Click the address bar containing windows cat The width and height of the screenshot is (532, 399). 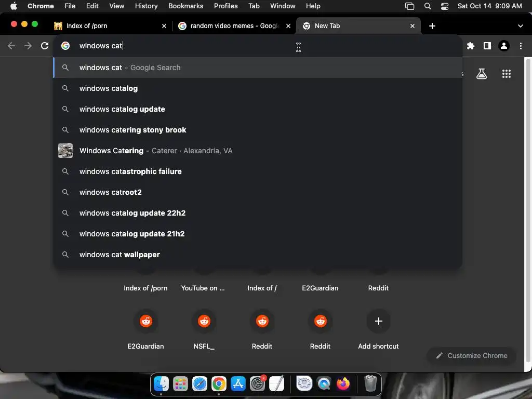point(258,46)
